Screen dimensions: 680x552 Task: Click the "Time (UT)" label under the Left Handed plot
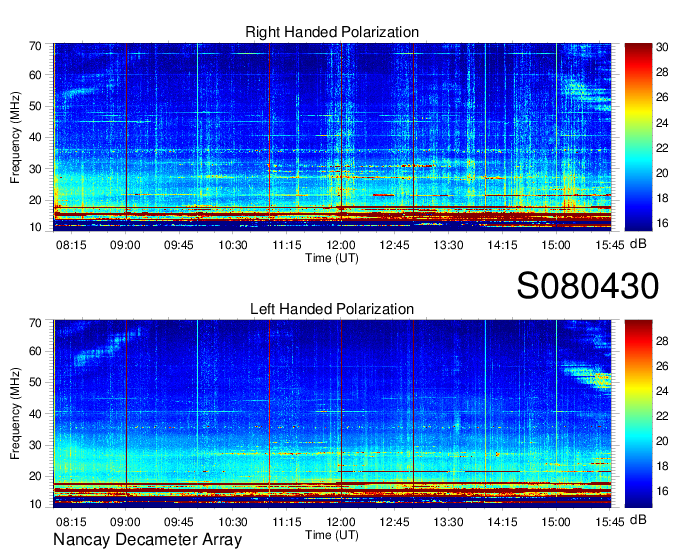(x=332, y=535)
